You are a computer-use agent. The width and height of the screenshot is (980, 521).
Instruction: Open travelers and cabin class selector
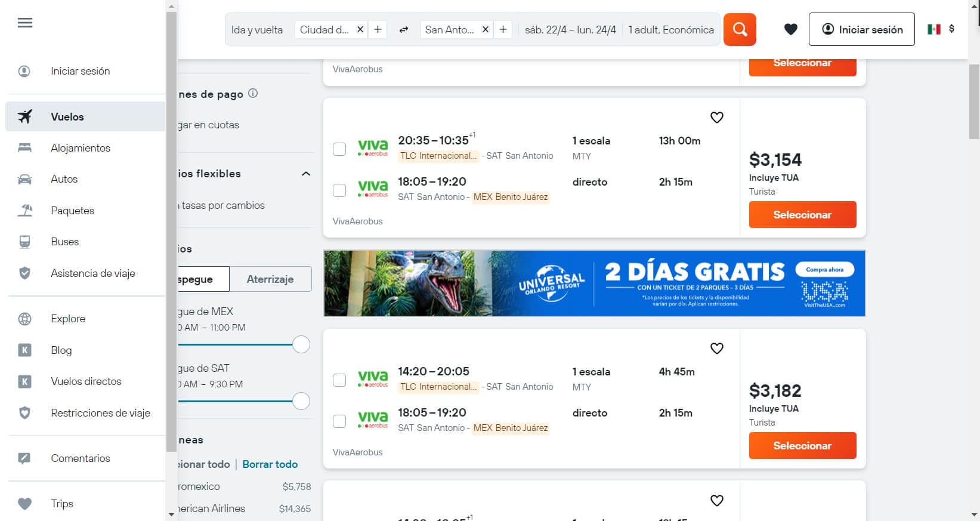click(x=670, y=30)
